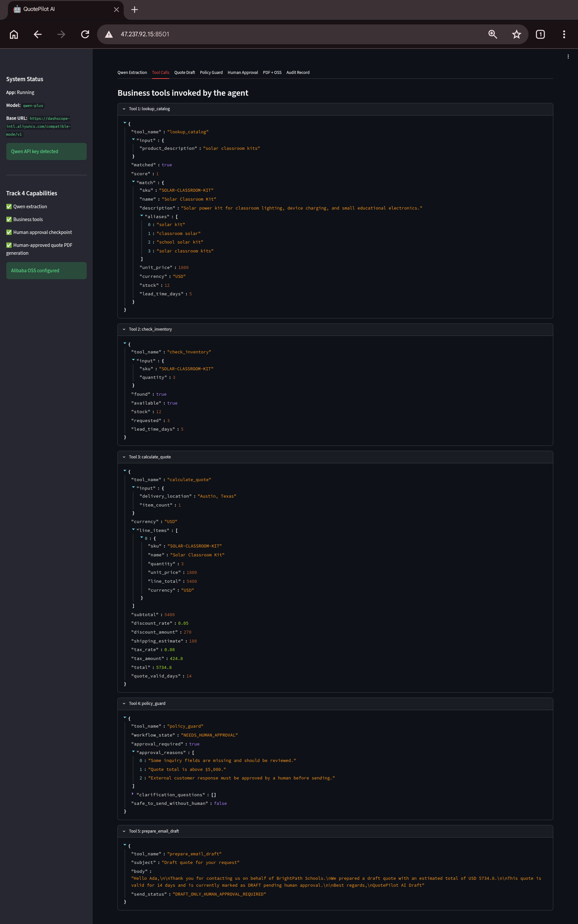Image resolution: width=578 pixels, height=924 pixels.
Task: Click the "NEEDS_HUMAN_APPROVAL" workflow state value
Action: 209,735
